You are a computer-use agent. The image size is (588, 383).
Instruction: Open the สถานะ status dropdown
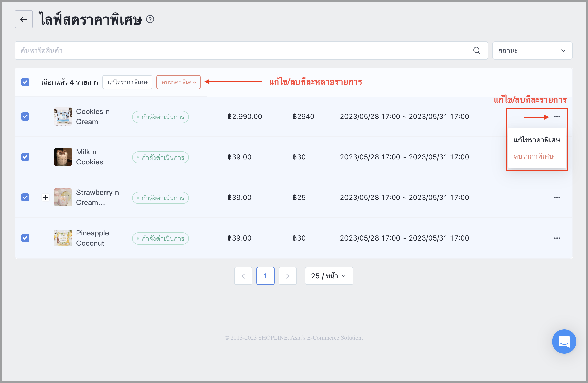pos(532,51)
